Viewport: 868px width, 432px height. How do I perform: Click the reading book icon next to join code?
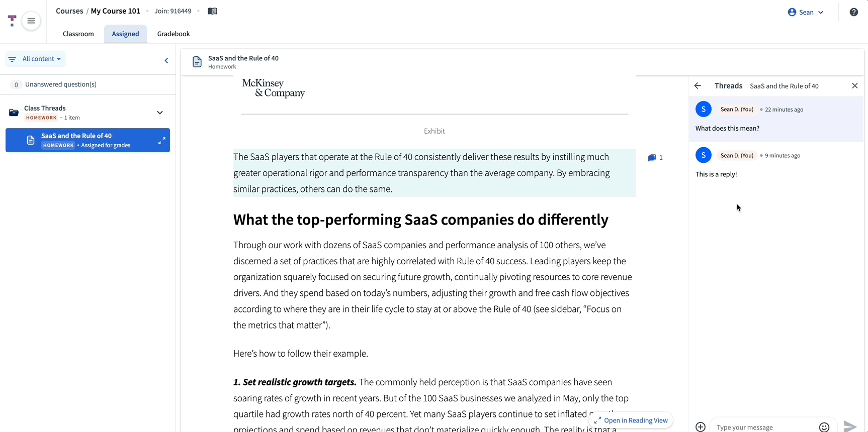(212, 11)
